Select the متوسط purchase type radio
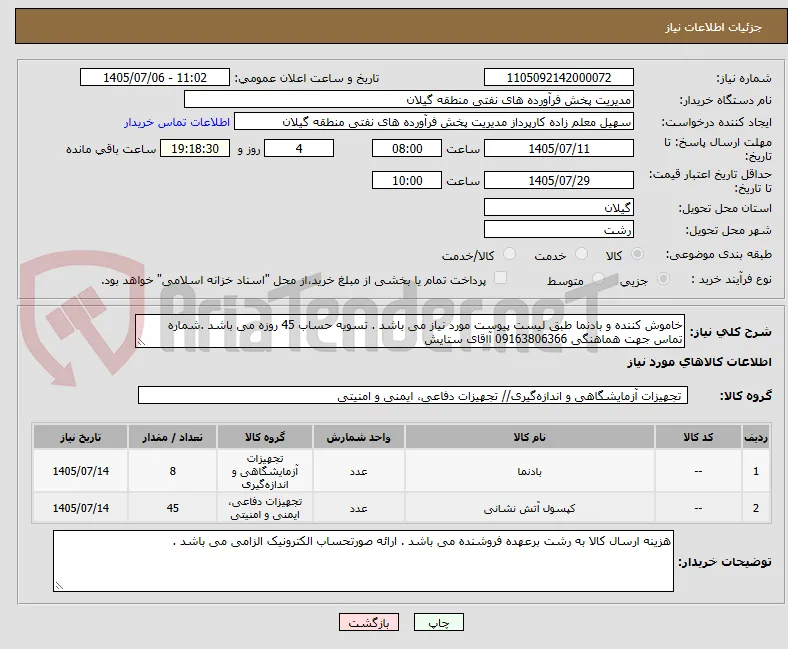This screenshot has height=649, width=788. (598, 279)
